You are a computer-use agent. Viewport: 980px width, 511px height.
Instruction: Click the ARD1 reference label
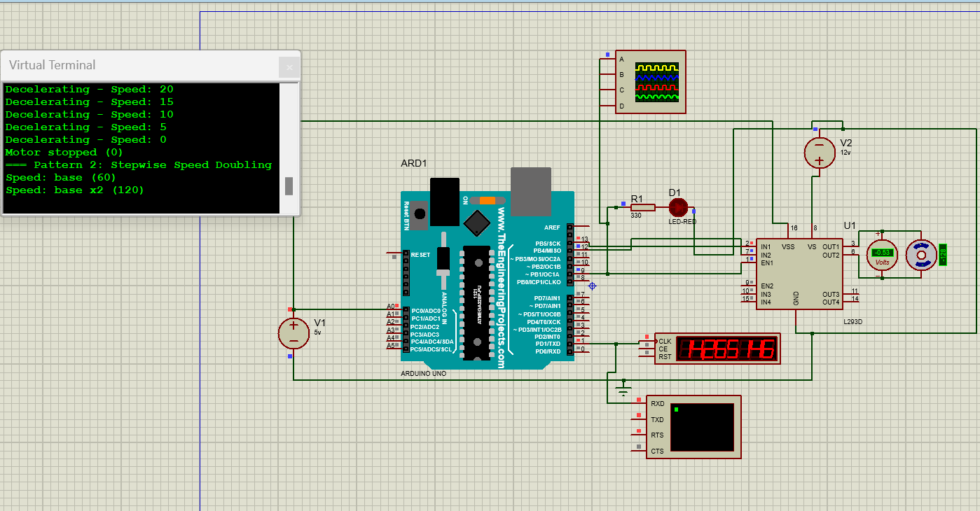(414, 163)
